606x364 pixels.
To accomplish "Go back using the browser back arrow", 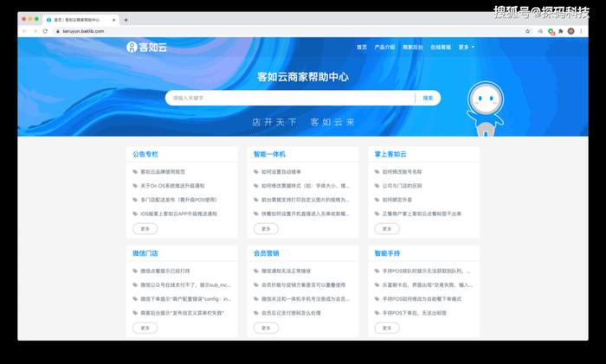I will point(25,31).
